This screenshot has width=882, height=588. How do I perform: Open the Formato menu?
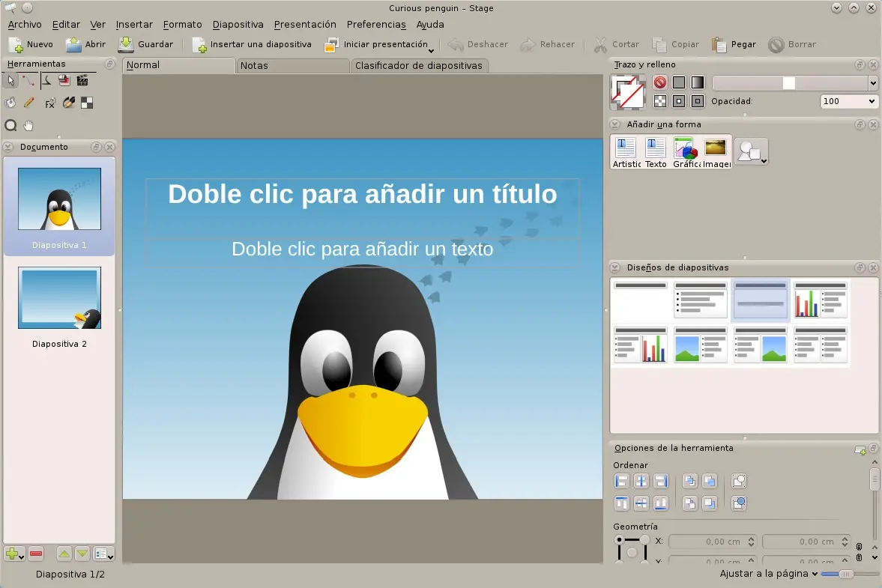[182, 24]
